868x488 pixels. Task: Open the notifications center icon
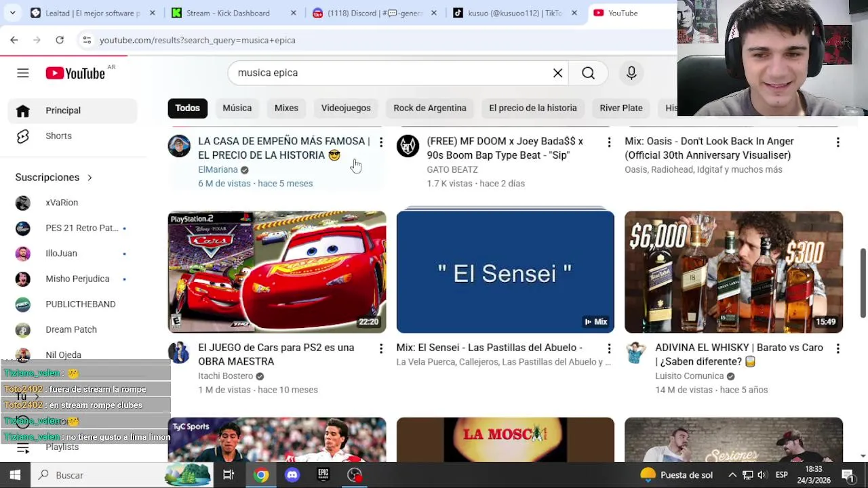click(x=848, y=475)
